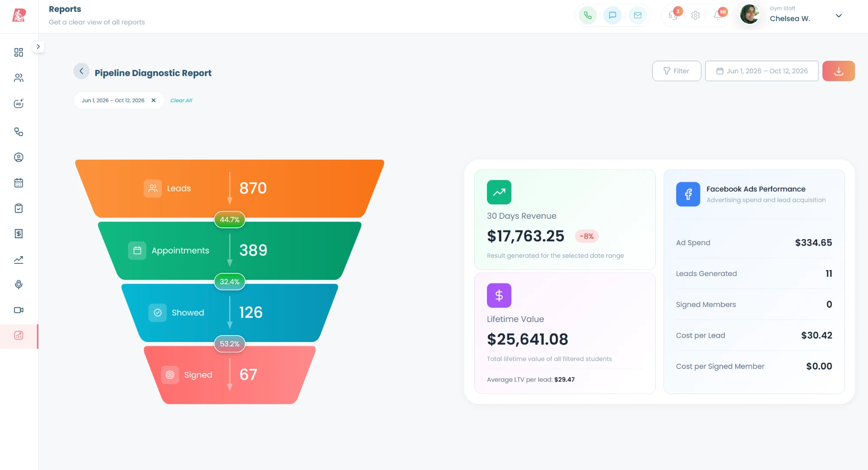Open the settings gear icon
Image resolution: width=868 pixels, height=470 pixels.
[x=695, y=16]
